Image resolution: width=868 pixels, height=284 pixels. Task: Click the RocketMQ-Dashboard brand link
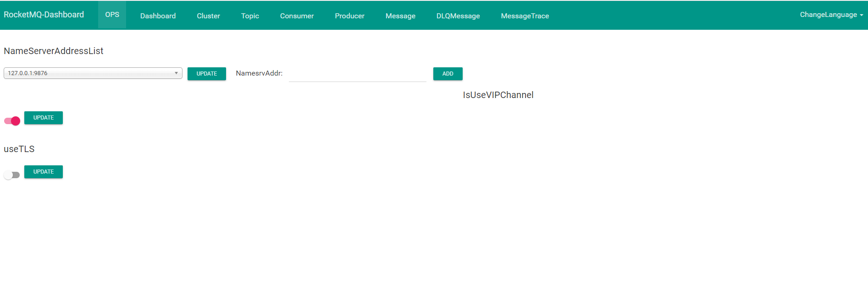[44, 15]
